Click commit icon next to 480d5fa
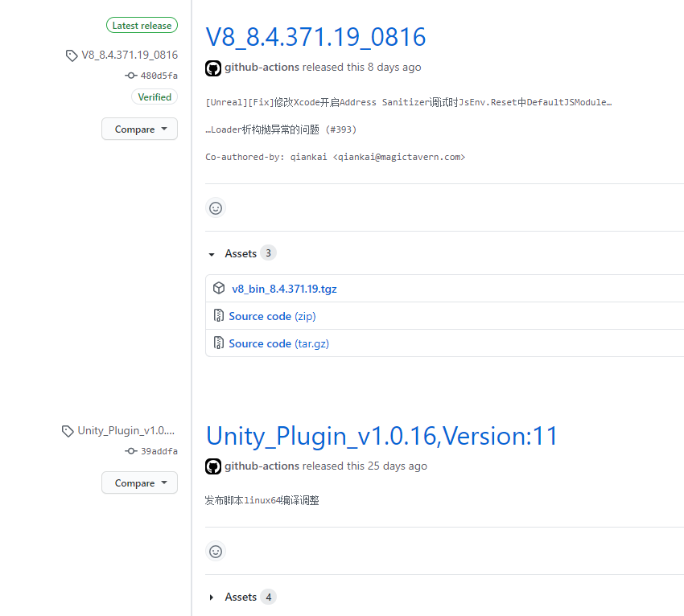 click(130, 76)
